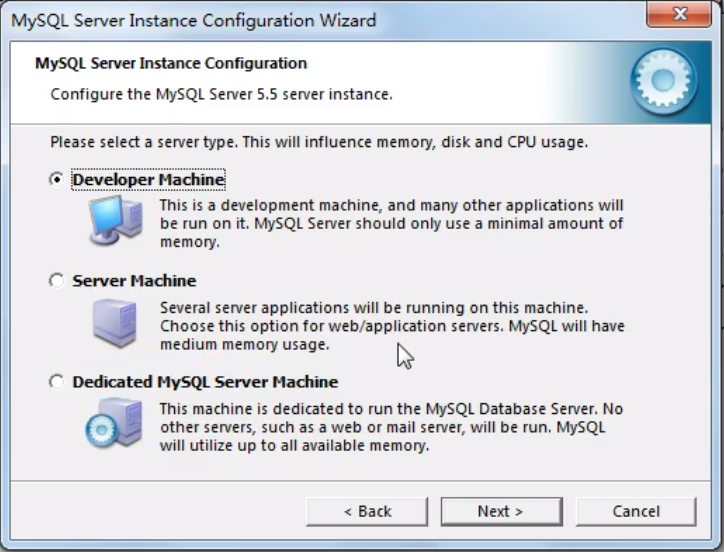724x552 pixels.
Task: Click the 'Developer Machine' label text
Action: coord(149,179)
